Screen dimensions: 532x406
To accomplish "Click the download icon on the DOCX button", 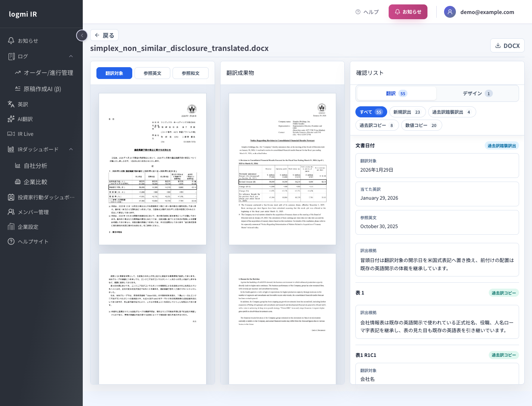I will point(498,45).
